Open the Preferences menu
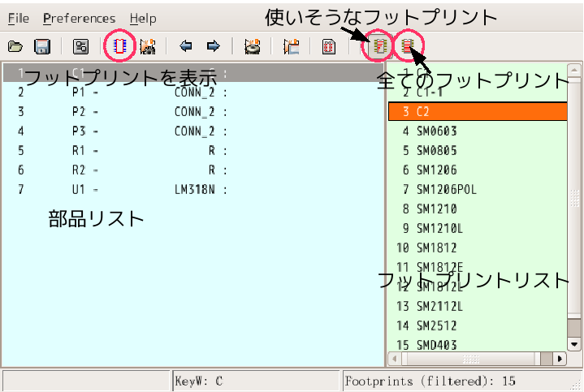This screenshot has height=392, width=584. point(79,18)
